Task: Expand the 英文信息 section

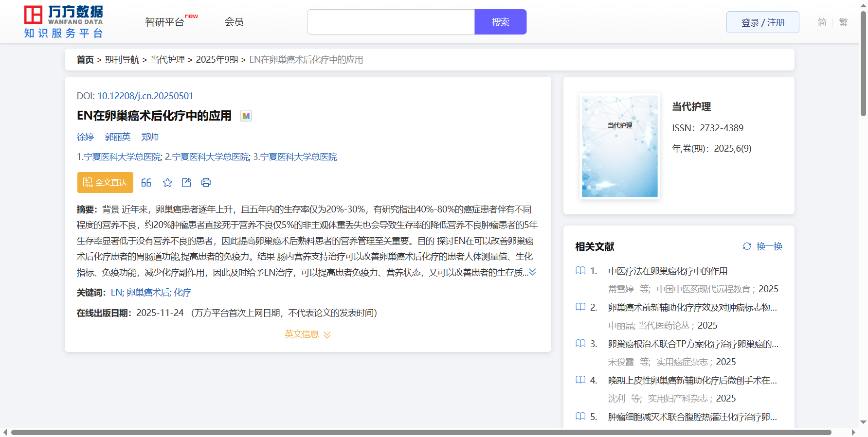Action: 307,334
